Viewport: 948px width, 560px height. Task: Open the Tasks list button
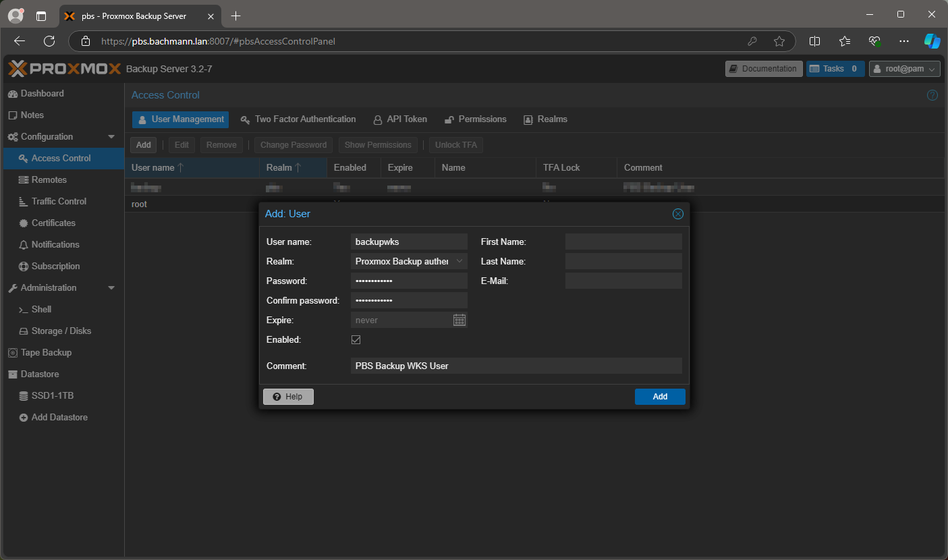click(835, 69)
